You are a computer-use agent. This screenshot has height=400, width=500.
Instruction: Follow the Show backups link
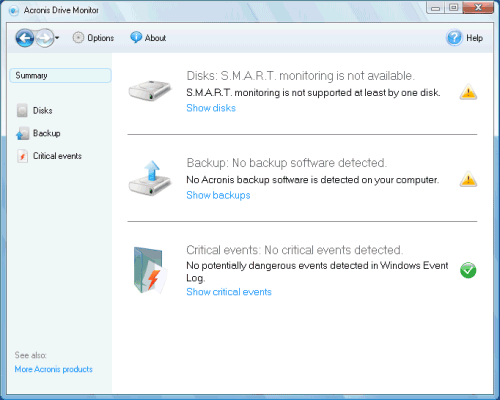click(x=218, y=195)
